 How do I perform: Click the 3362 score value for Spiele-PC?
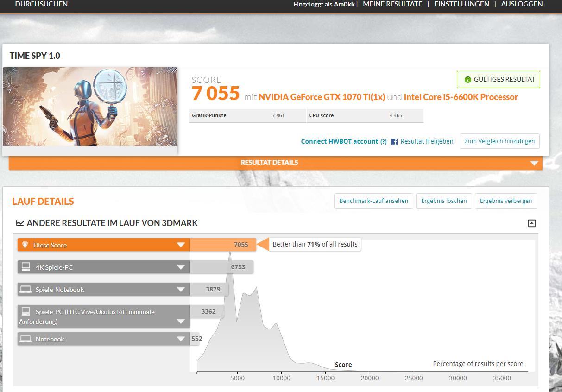point(208,311)
